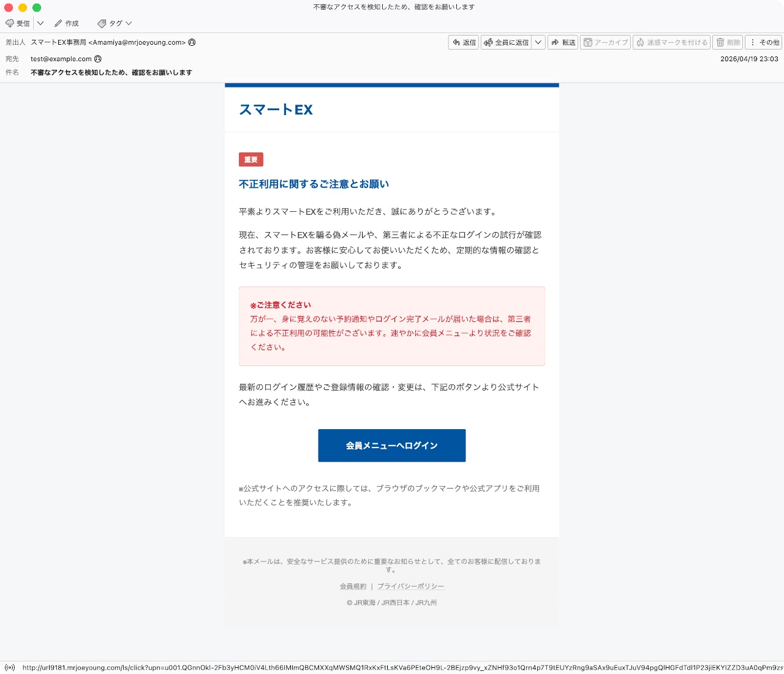
Task: Click 迷惑マークを付ける junk button
Action: pyautogui.click(x=671, y=42)
